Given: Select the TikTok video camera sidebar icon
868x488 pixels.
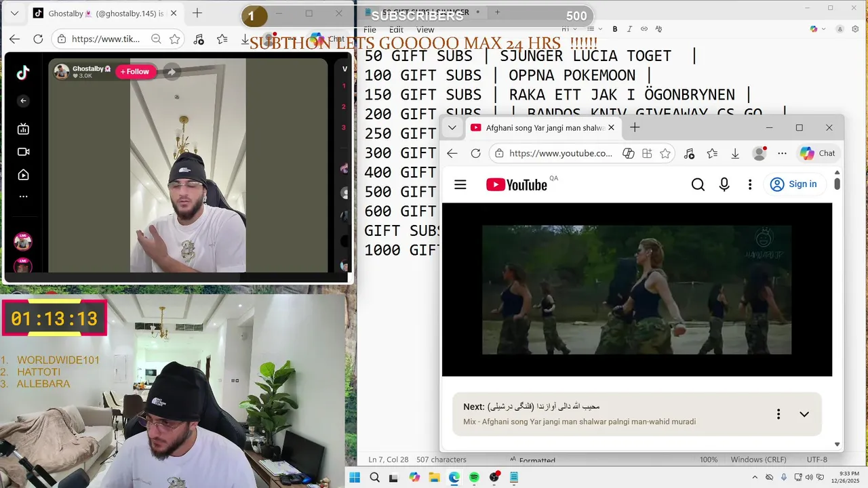Looking at the screenshot, I should click(23, 152).
